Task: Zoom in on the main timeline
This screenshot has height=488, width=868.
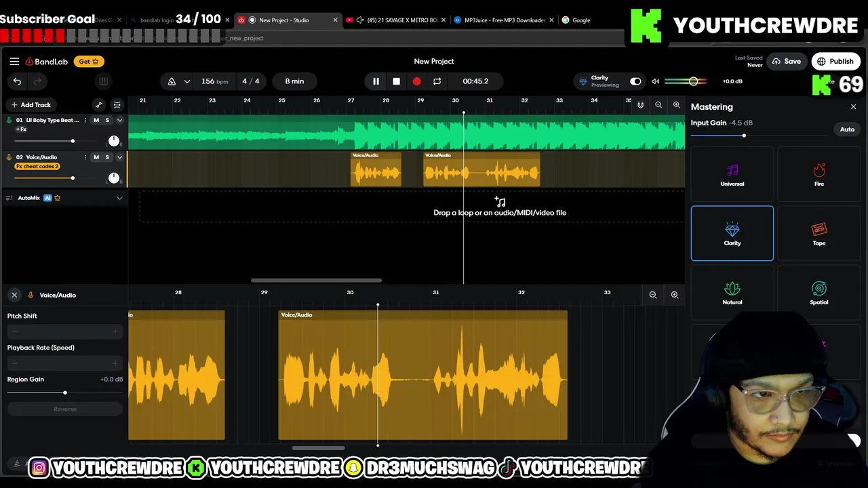Action: click(676, 105)
